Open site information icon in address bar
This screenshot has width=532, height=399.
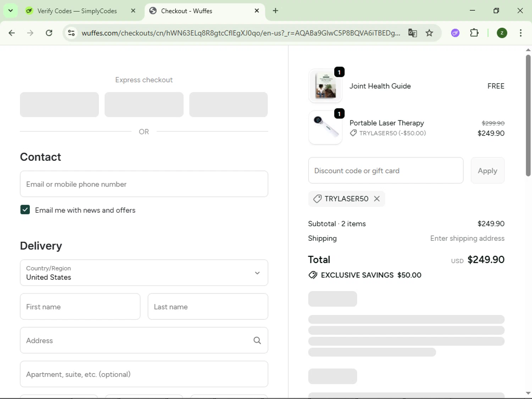tap(71, 33)
